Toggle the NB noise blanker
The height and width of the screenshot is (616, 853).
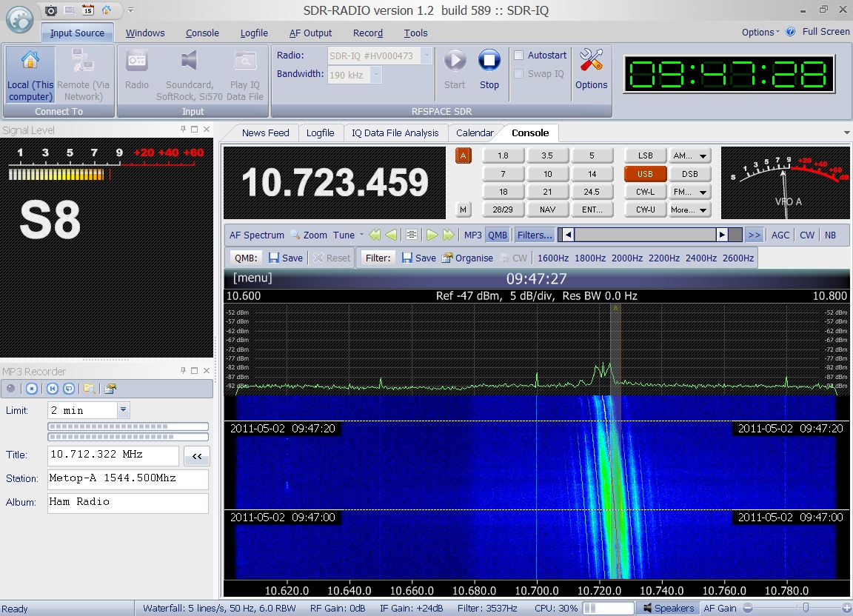pyautogui.click(x=830, y=235)
